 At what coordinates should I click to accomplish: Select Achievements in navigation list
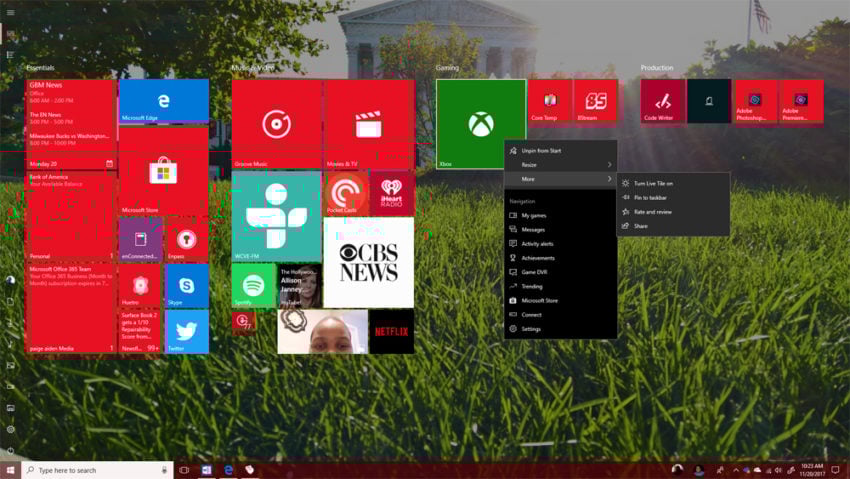click(561, 258)
